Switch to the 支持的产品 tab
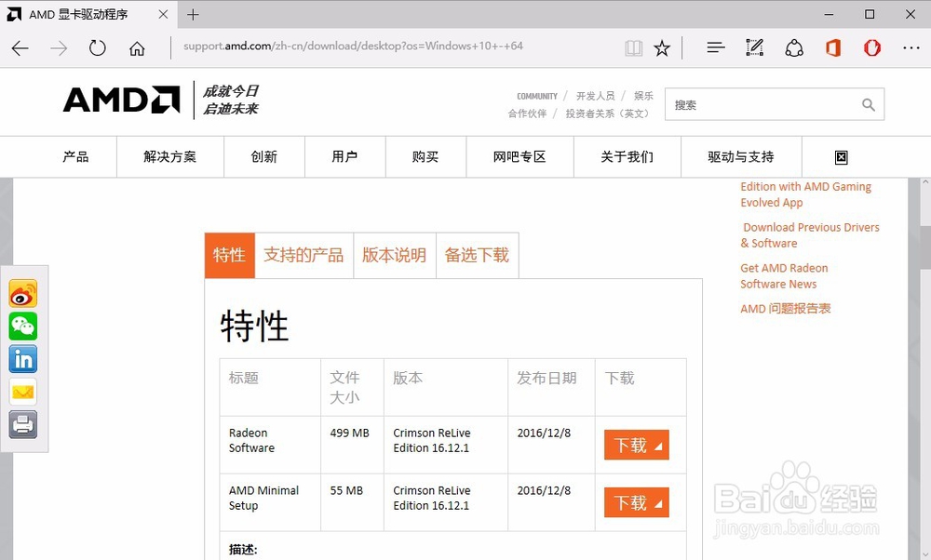The width and height of the screenshot is (931, 560). pos(304,255)
